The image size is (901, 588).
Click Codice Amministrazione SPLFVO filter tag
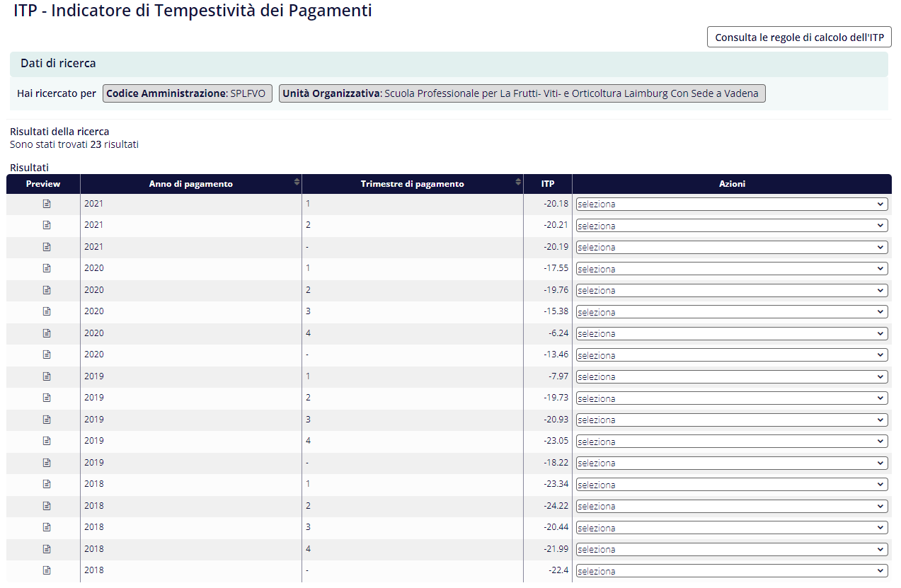187,93
